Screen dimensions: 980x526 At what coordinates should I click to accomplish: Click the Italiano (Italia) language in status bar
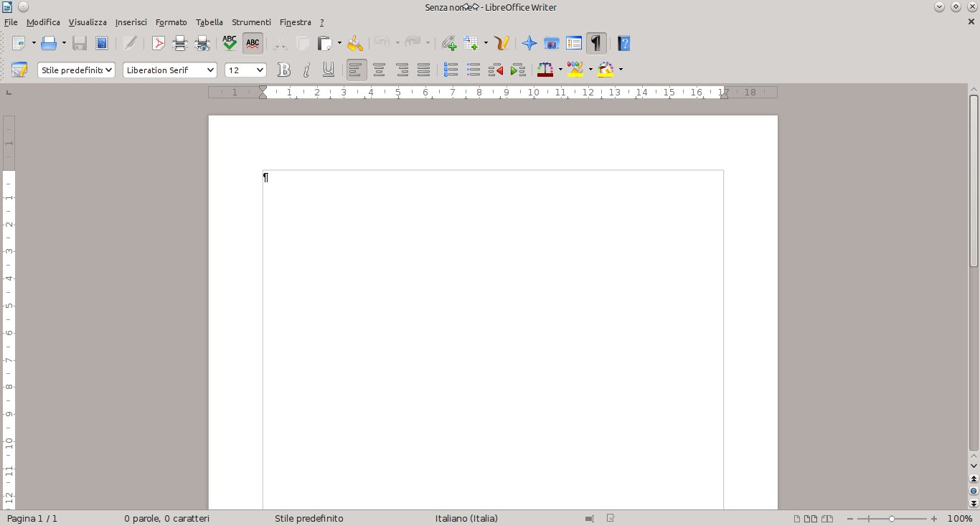[466, 518]
